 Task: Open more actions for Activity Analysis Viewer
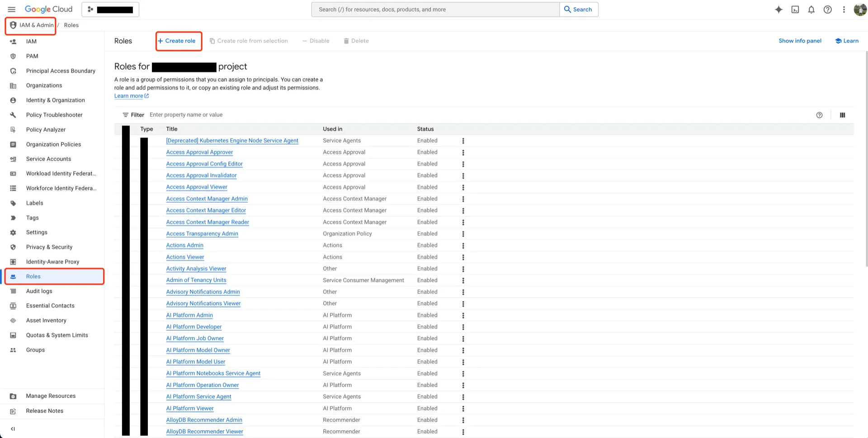(463, 269)
